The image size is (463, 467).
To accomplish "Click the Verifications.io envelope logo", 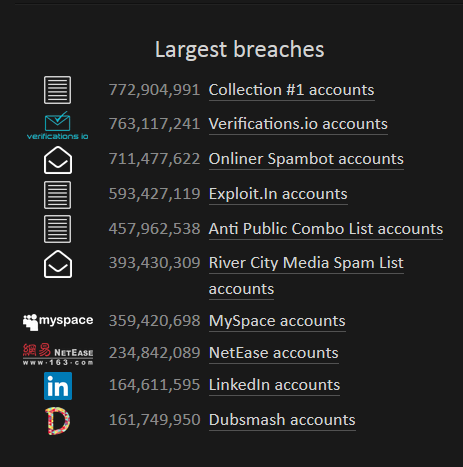I will point(57,125).
